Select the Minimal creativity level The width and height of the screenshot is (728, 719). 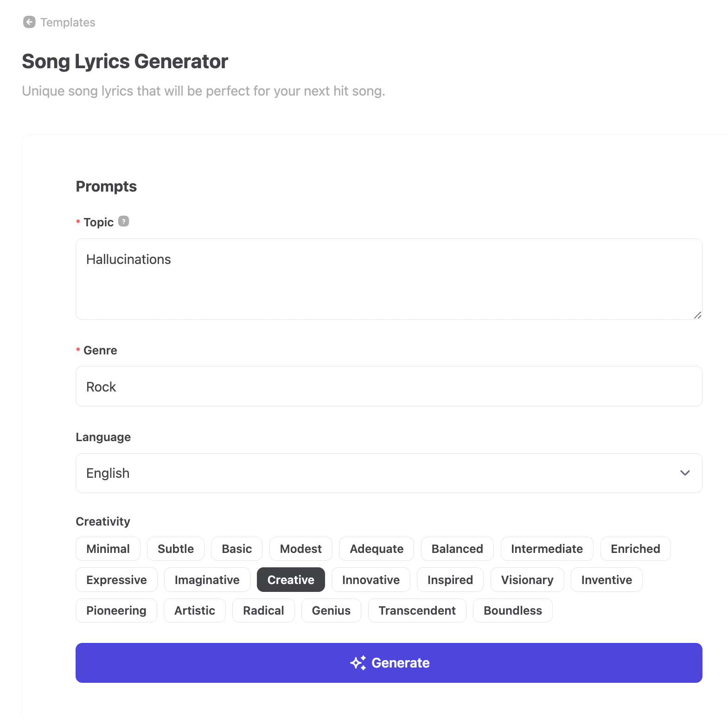(x=108, y=549)
